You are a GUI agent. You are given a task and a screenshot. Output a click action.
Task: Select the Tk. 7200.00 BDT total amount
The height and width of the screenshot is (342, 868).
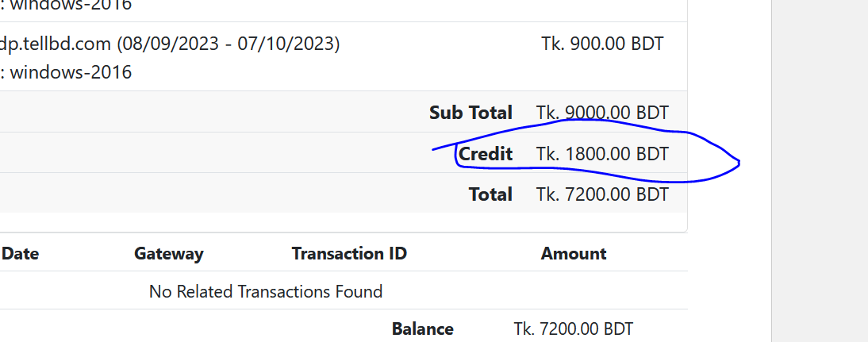602,194
